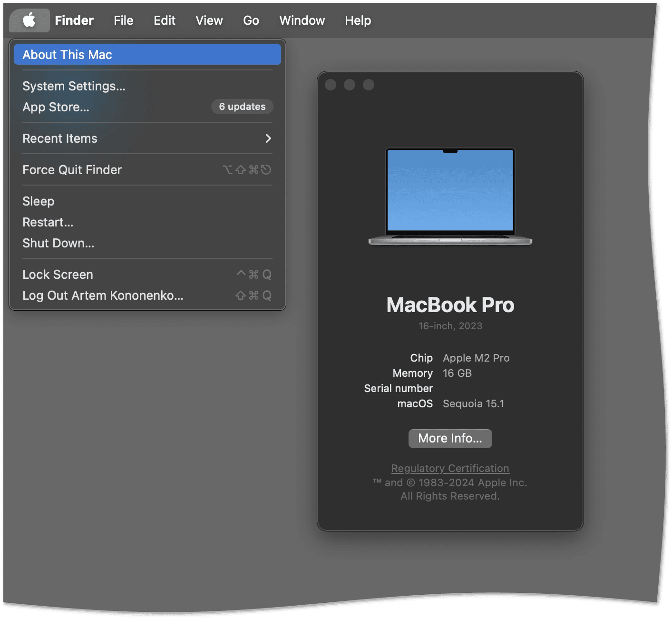Image resolution: width=672 pixels, height=619 pixels.
Task: Select Lock Screen menu item
Action: pos(58,275)
